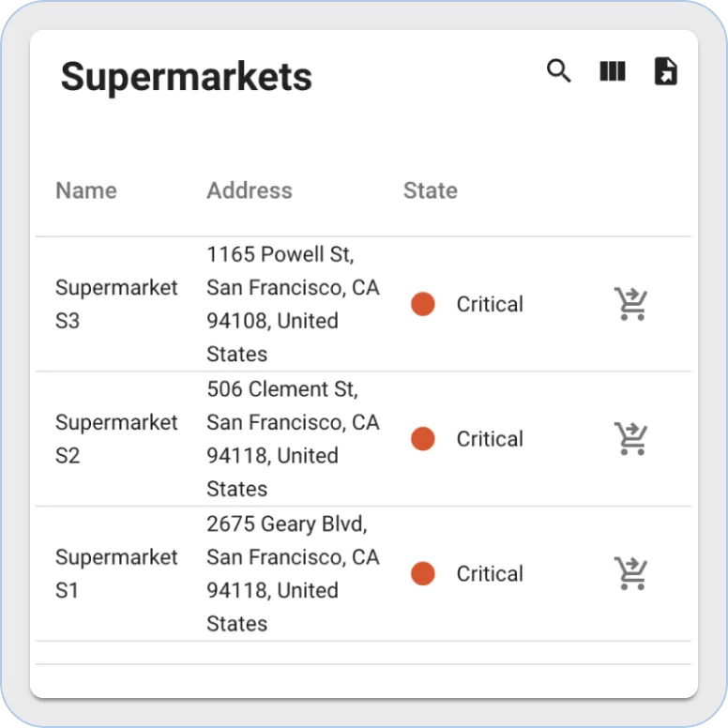Click the Critical label for Supermarket S3
Image resolution: width=728 pixels, height=728 pixels.
tap(490, 304)
